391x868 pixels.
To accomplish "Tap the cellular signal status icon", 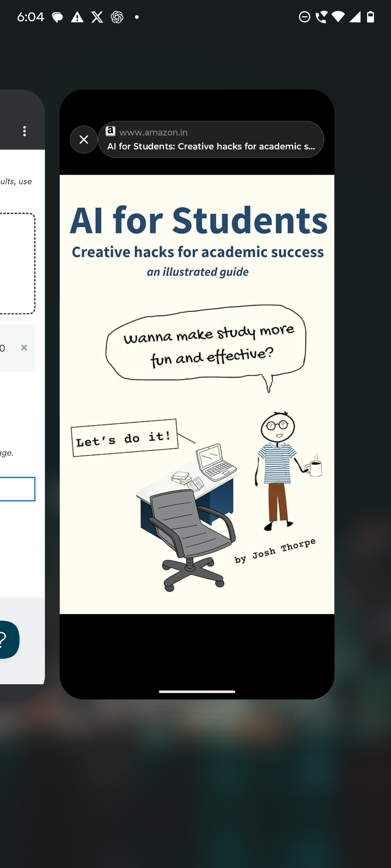I will (354, 17).
